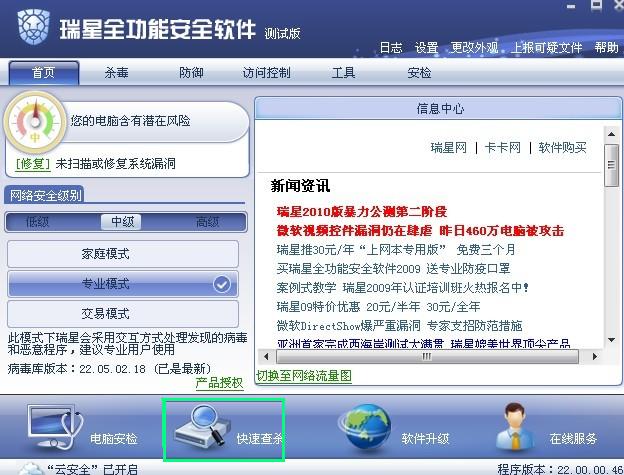Open news 微软DirectShow爆严重漏洞
Screen dimensions: 624x475
pos(399,326)
